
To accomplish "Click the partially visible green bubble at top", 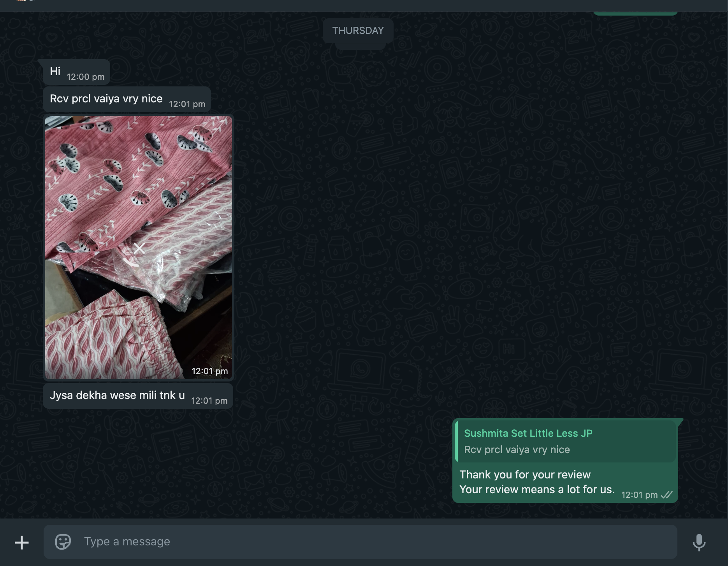I will [x=635, y=13].
